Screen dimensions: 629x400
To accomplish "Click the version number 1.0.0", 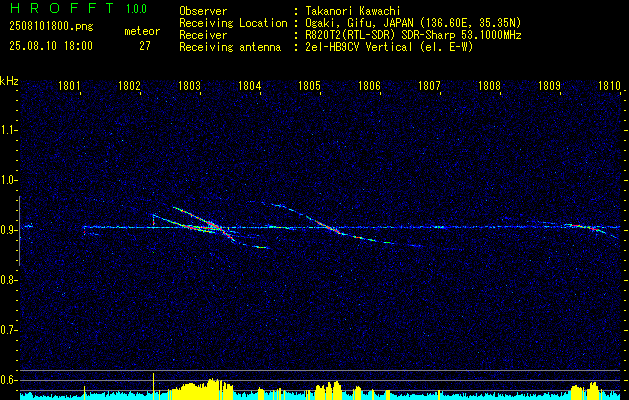I will [x=136, y=9].
